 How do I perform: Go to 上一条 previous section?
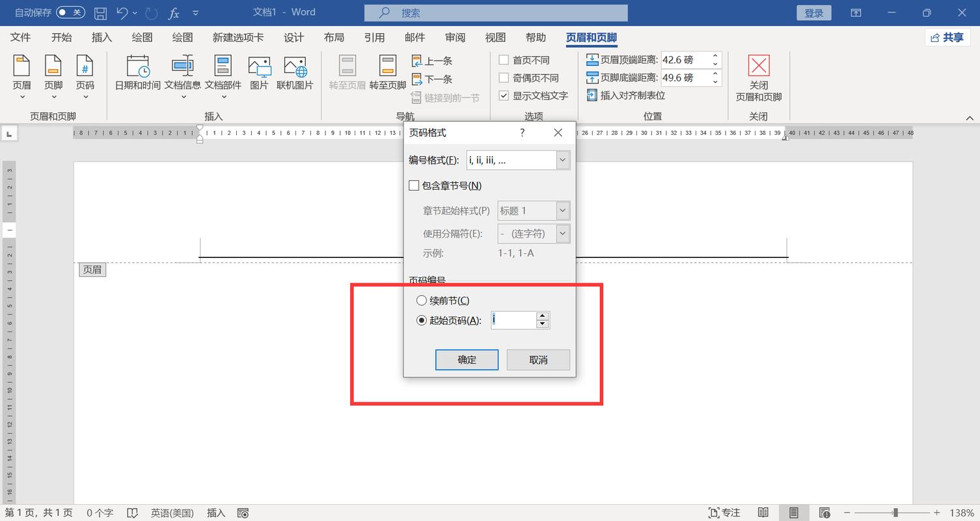tap(432, 61)
